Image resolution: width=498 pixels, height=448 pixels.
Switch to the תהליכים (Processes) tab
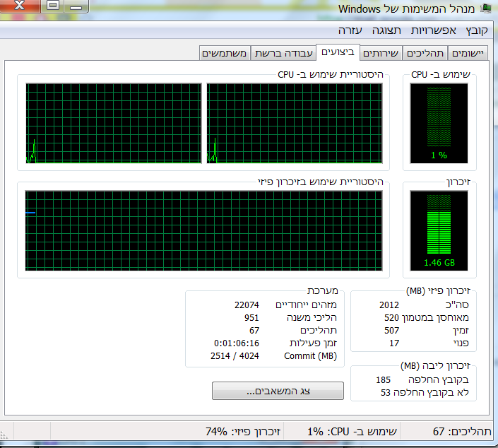click(x=426, y=53)
